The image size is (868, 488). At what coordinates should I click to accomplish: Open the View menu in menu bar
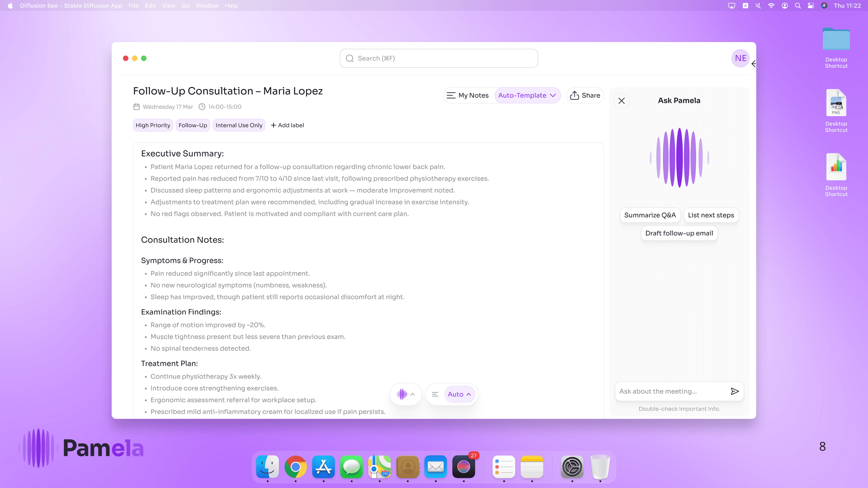169,6
